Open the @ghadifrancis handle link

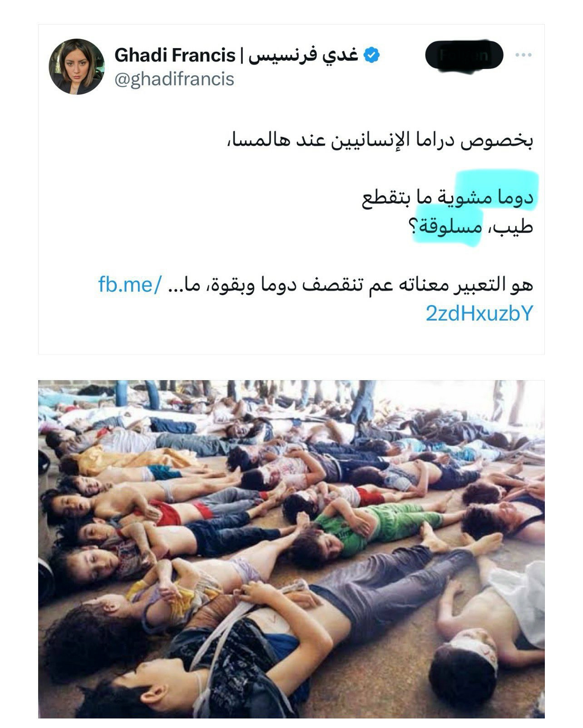[174, 79]
